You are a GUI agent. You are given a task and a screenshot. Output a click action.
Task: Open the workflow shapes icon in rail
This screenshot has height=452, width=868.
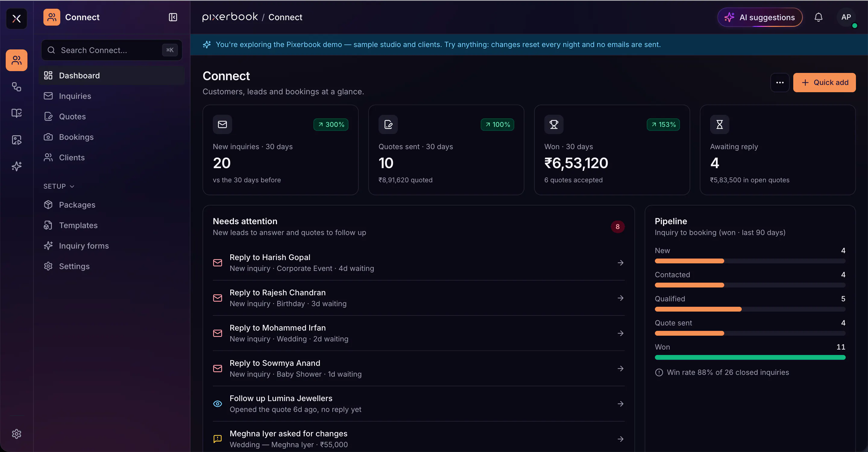17,87
